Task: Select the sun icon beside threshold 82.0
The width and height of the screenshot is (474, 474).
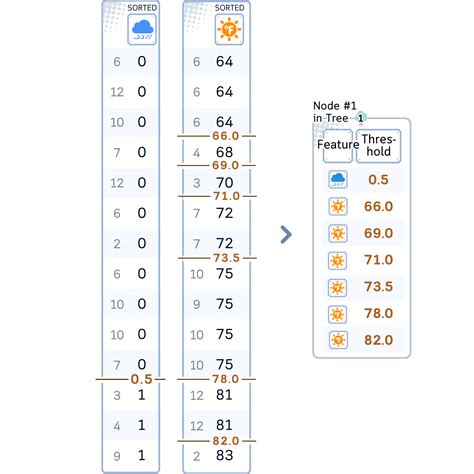Action: pyautogui.click(x=338, y=340)
